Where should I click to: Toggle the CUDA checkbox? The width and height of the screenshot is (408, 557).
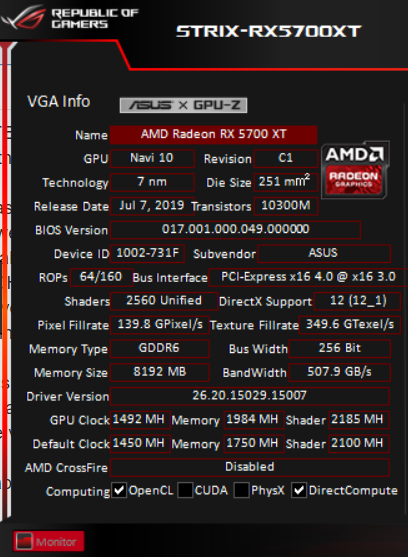(x=185, y=491)
